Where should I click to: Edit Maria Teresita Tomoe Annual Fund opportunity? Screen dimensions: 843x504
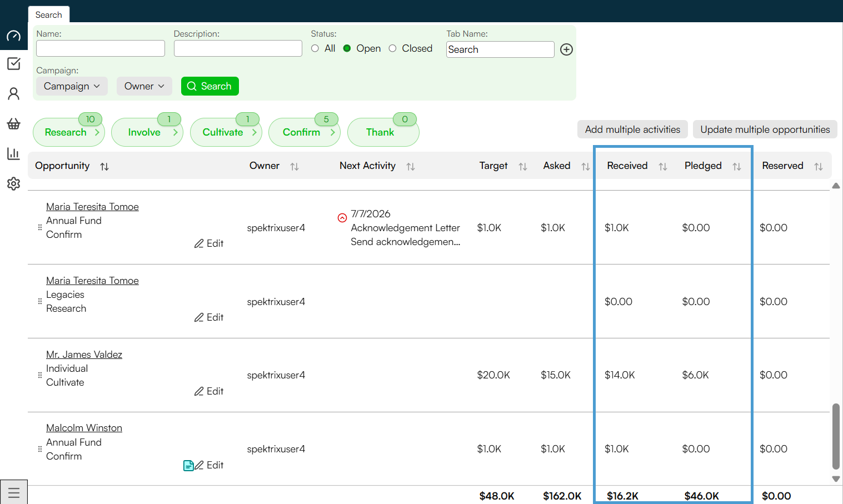[209, 243]
